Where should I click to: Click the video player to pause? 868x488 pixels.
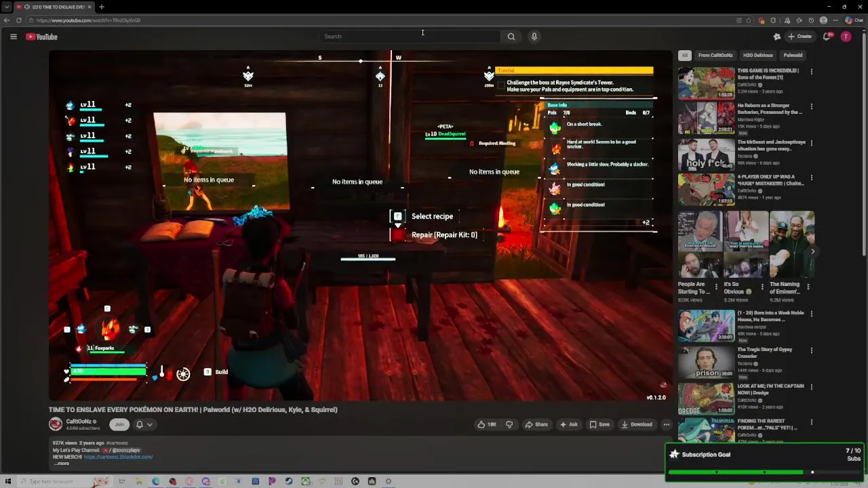point(360,226)
